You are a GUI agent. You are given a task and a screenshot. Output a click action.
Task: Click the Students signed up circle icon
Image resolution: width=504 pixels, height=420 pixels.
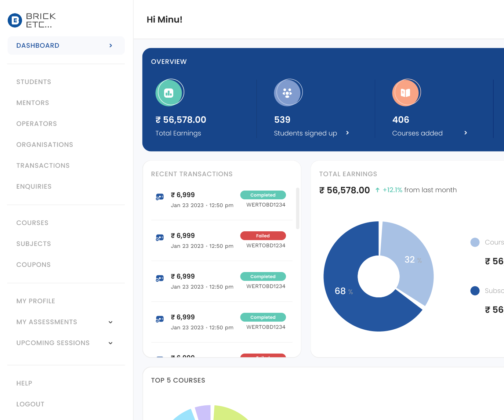288,93
